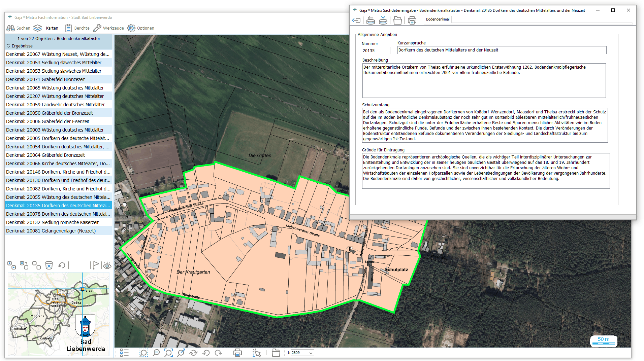Click the exit back arrow in Sachdateneingabe
644x361 pixels.
point(356,21)
